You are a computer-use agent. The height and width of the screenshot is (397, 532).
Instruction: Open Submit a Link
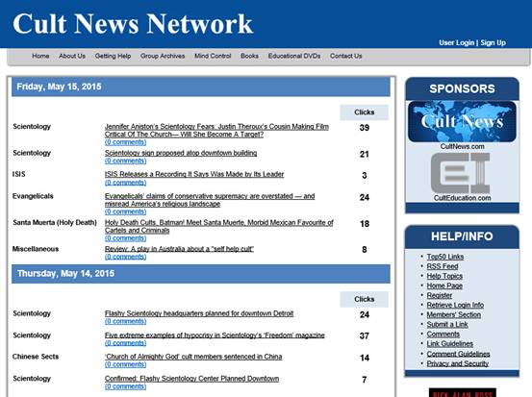tap(447, 325)
